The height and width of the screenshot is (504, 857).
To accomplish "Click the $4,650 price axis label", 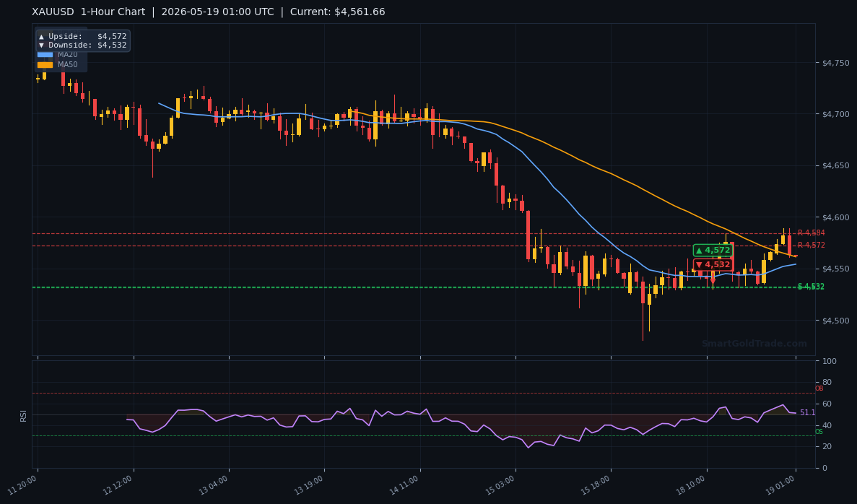I will click(x=835, y=165).
